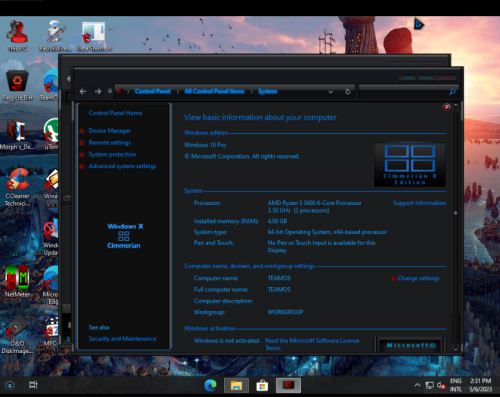Click the Control Panel taskbar button
This screenshot has width=500, height=397.
click(288, 386)
